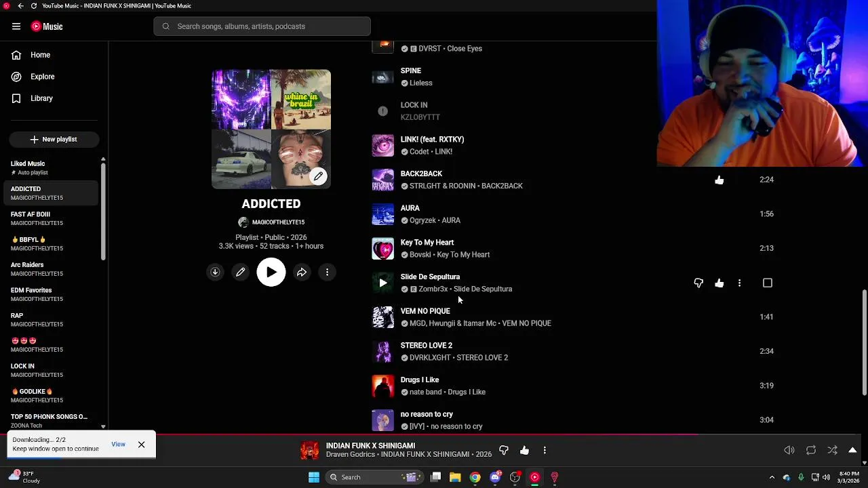868x488 pixels.
Task: Like the now playing song
Action: click(524, 450)
